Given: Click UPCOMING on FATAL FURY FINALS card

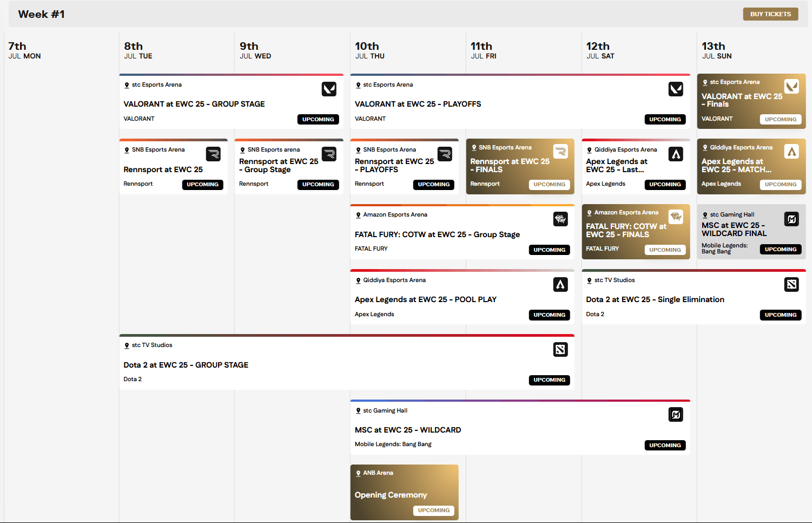Looking at the screenshot, I should tap(665, 250).
